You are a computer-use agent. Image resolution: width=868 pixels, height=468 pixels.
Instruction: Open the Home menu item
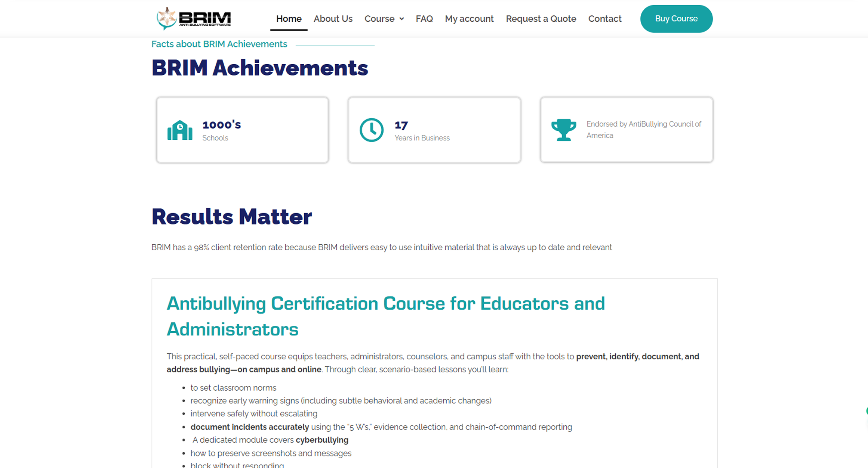pyautogui.click(x=289, y=19)
